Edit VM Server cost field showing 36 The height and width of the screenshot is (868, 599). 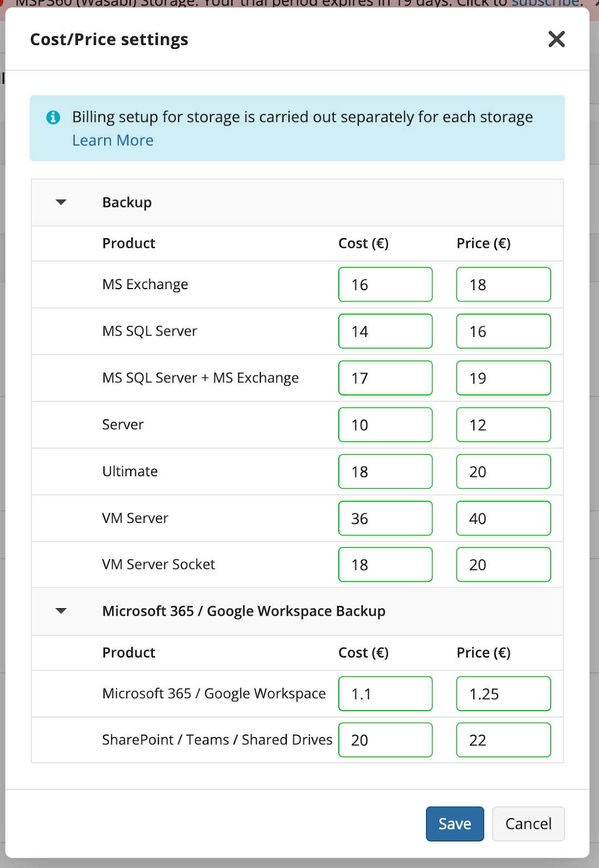pos(385,518)
